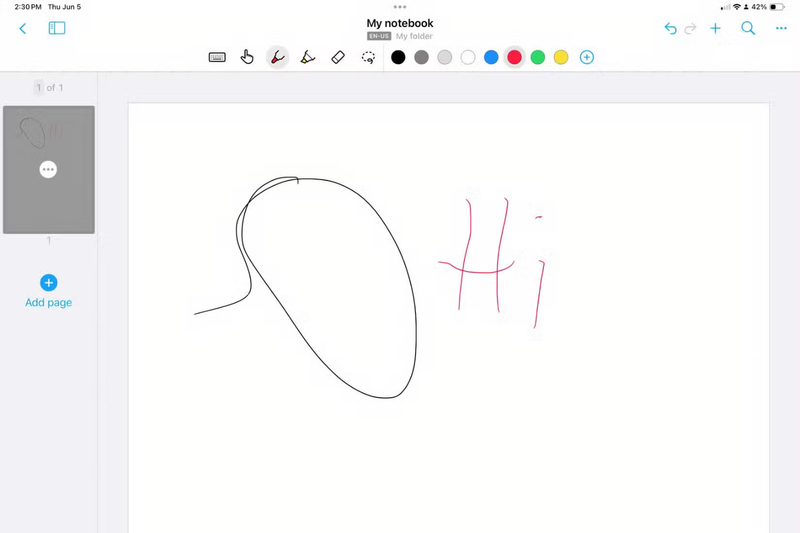Open page options on thumbnail ellipsis
This screenshot has width=800, height=533.
[48, 169]
